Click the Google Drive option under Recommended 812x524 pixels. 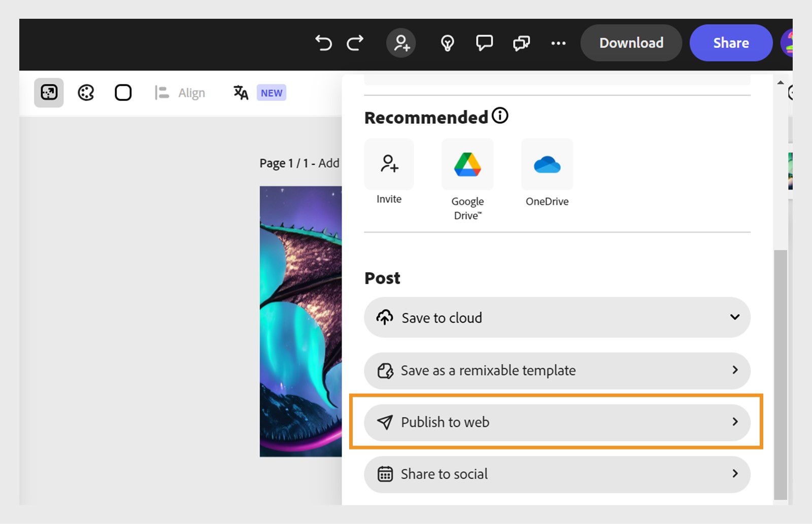[x=467, y=164]
